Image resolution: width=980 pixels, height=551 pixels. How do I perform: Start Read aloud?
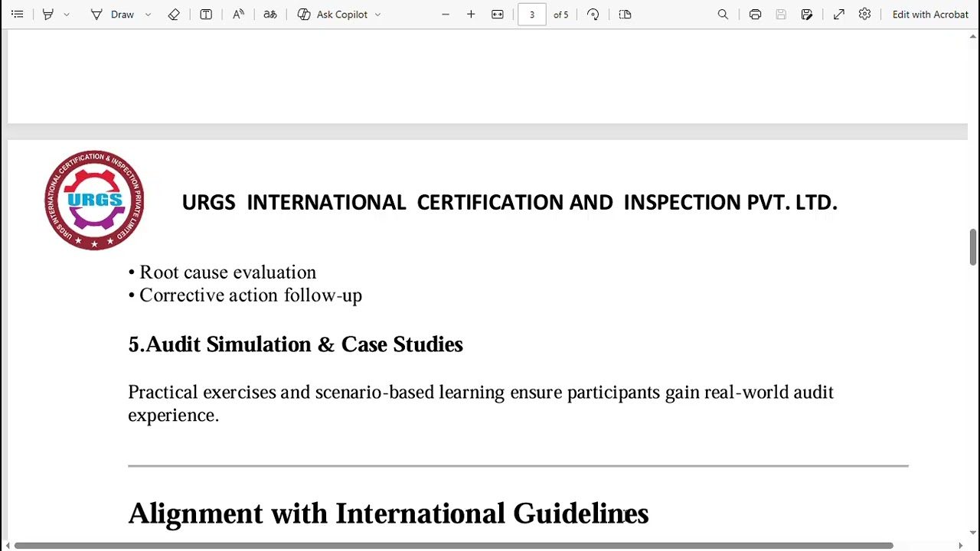(238, 15)
